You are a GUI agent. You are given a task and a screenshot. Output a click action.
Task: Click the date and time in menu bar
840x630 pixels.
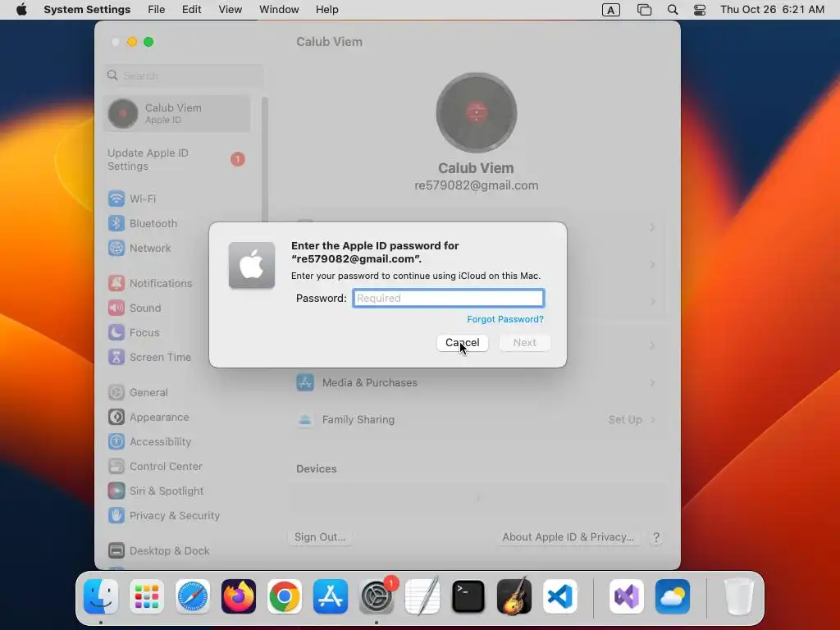point(772,10)
